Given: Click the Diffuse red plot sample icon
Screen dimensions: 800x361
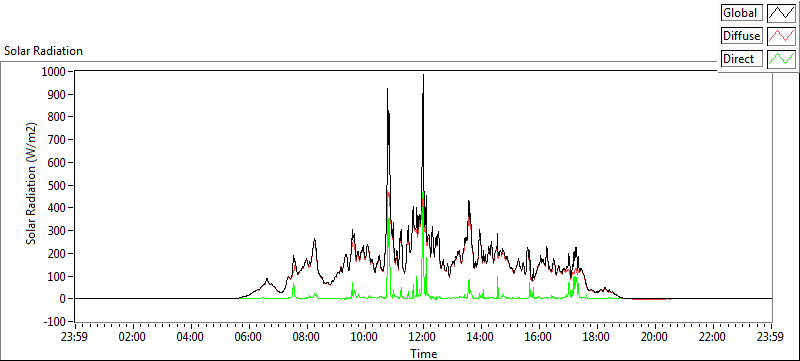Looking at the screenshot, I should pos(781,36).
